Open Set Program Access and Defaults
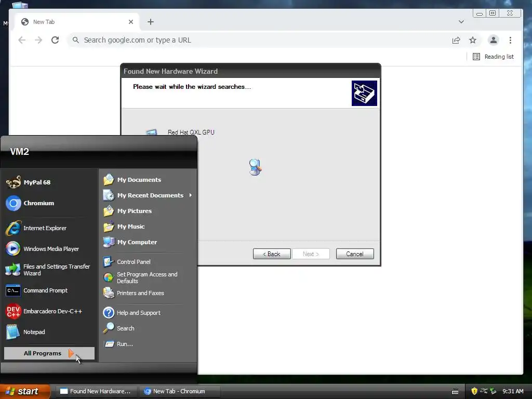The height and width of the screenshot is (399, 532). coord(148,277)
